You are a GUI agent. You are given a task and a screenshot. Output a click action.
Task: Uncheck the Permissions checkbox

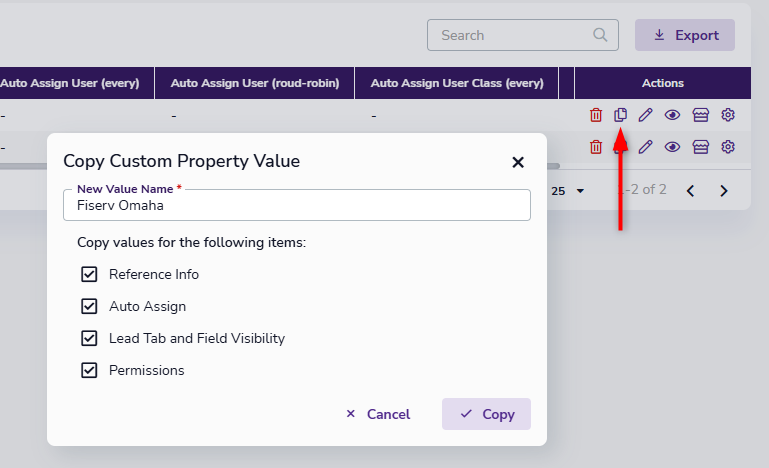(89, 370)
